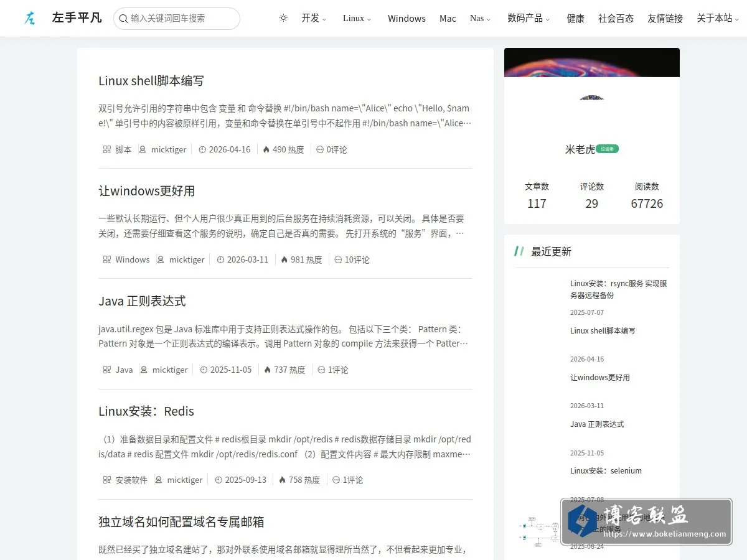Click the 阅读数 67726 statistic
The height and width of the screenshot is (560, 747).
647,195
